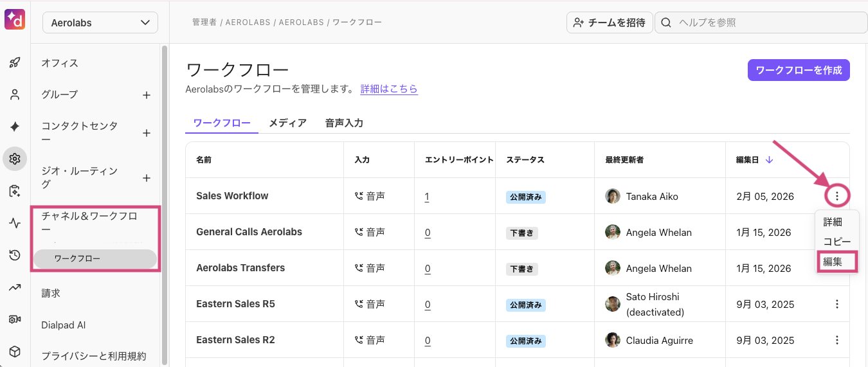Expand the グループ section with plus

point(147,95)
